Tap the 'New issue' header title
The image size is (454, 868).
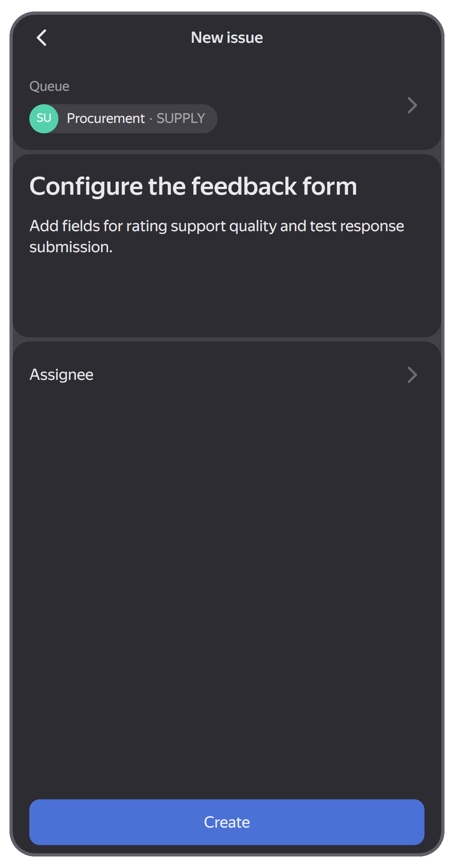227,38
